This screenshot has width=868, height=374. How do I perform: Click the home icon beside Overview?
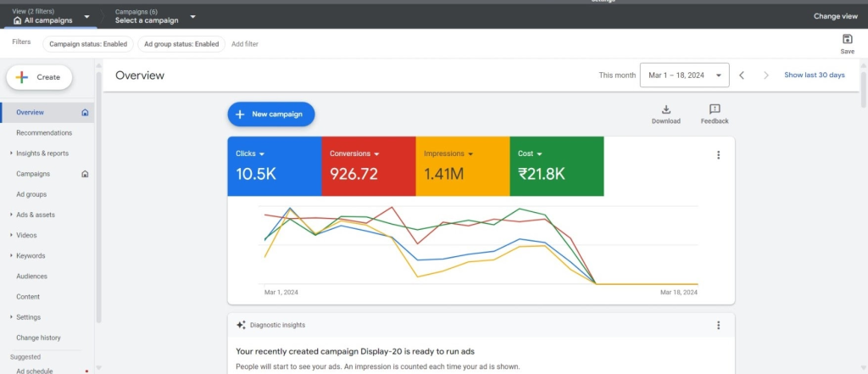click(x=85, y=113)
